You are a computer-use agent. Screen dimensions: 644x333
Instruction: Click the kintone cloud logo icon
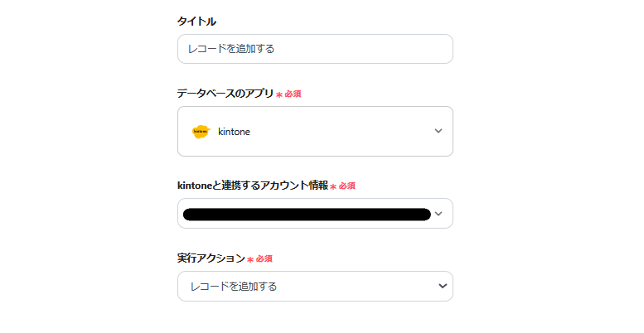(201, 131)
